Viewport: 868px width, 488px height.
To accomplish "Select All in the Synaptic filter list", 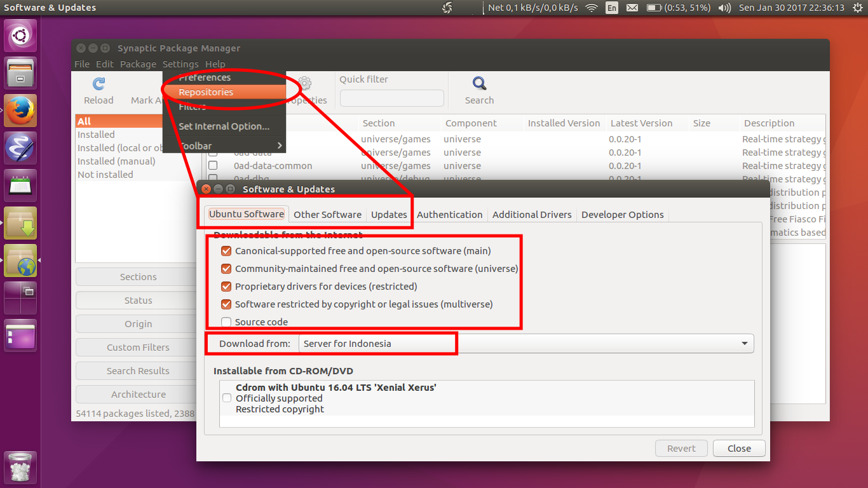I will tap(138, 121).
